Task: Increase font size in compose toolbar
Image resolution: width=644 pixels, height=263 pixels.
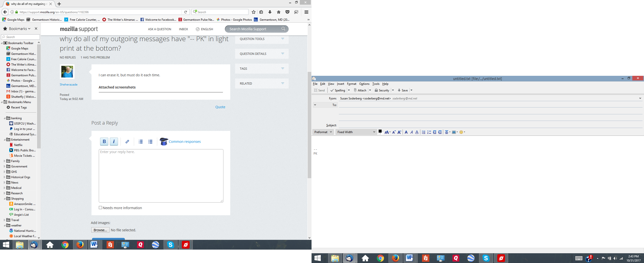Action: pyautogui.click(x=399, y=132)
